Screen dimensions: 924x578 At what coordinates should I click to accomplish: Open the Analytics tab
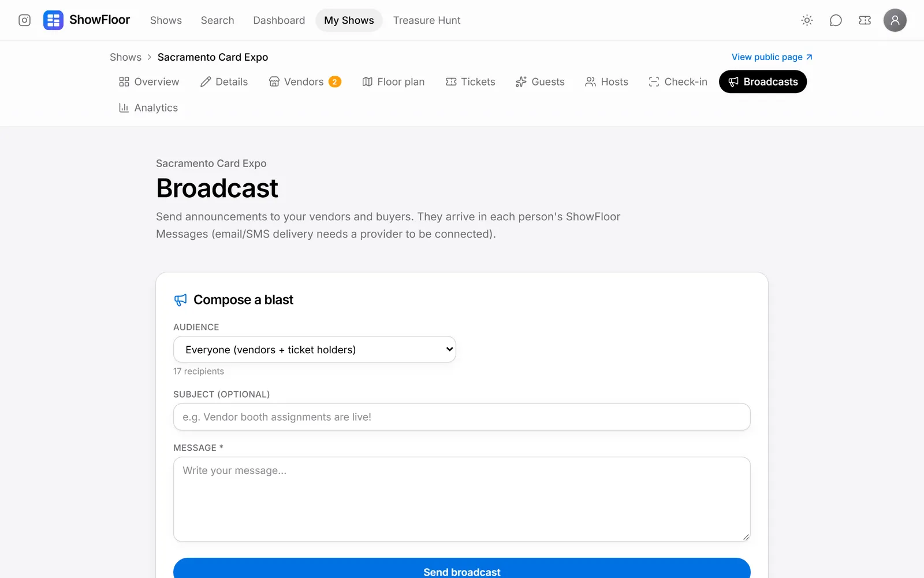click(x=148, y=108)
